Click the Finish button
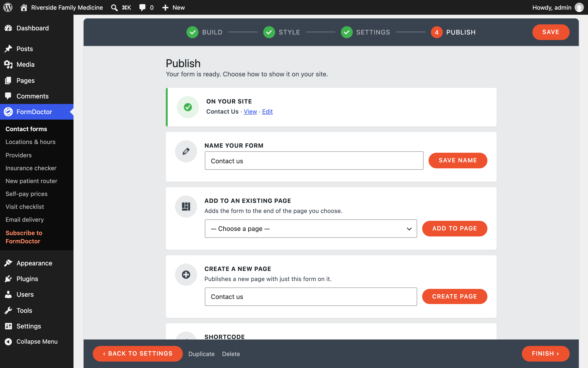Screen dimensions: 588x368 click(545, 354)
